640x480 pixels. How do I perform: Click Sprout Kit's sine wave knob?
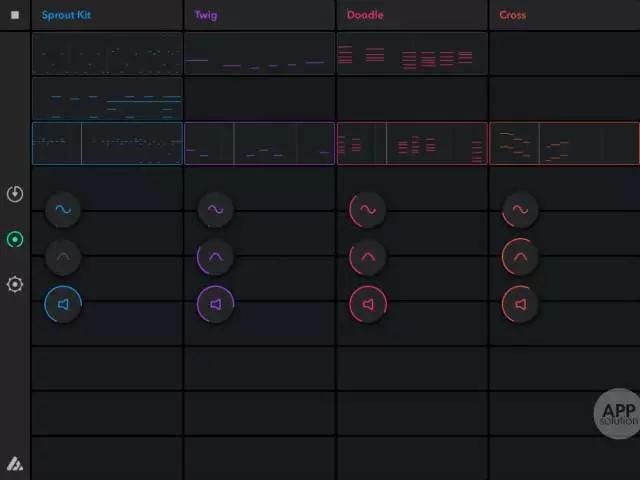(x=64, y=210)
